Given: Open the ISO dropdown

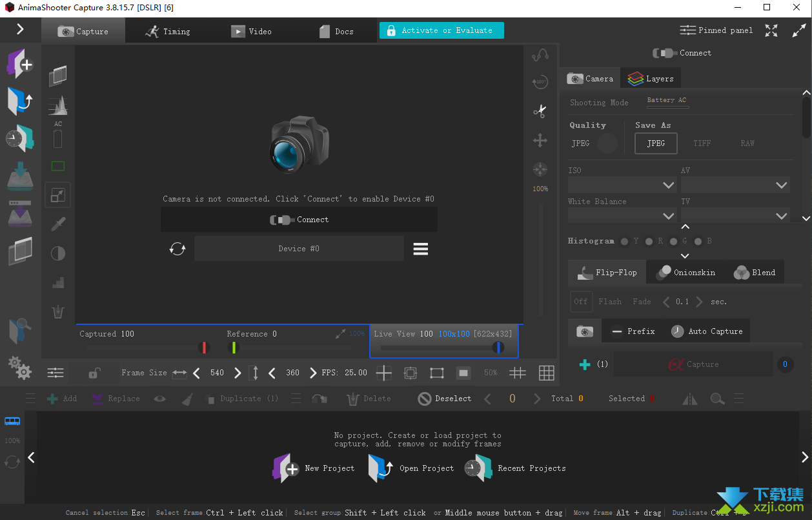Looking at the screenshot, I should (622, 185).
